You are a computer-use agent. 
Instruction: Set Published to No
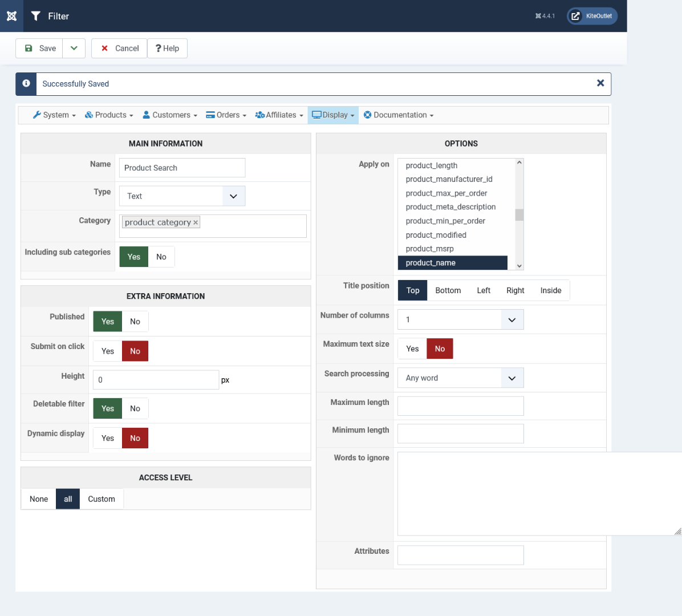135,322
